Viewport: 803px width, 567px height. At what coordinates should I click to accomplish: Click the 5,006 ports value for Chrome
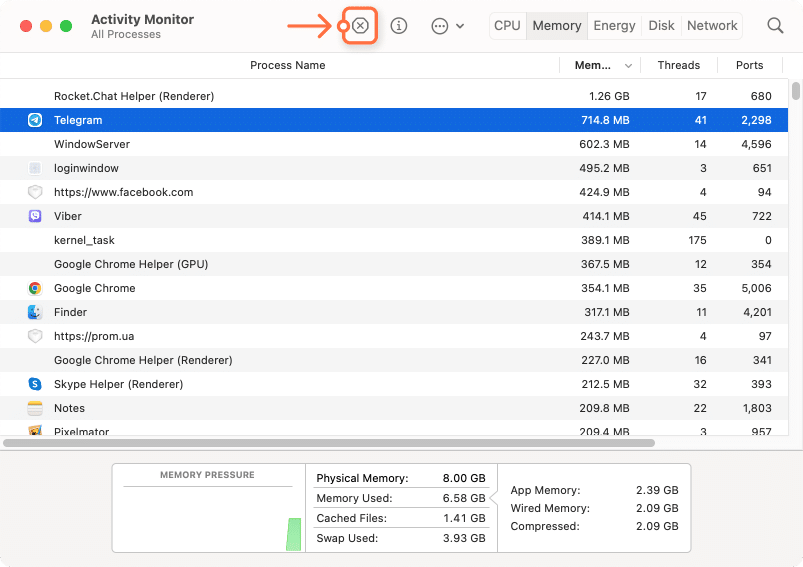[756, 288]
